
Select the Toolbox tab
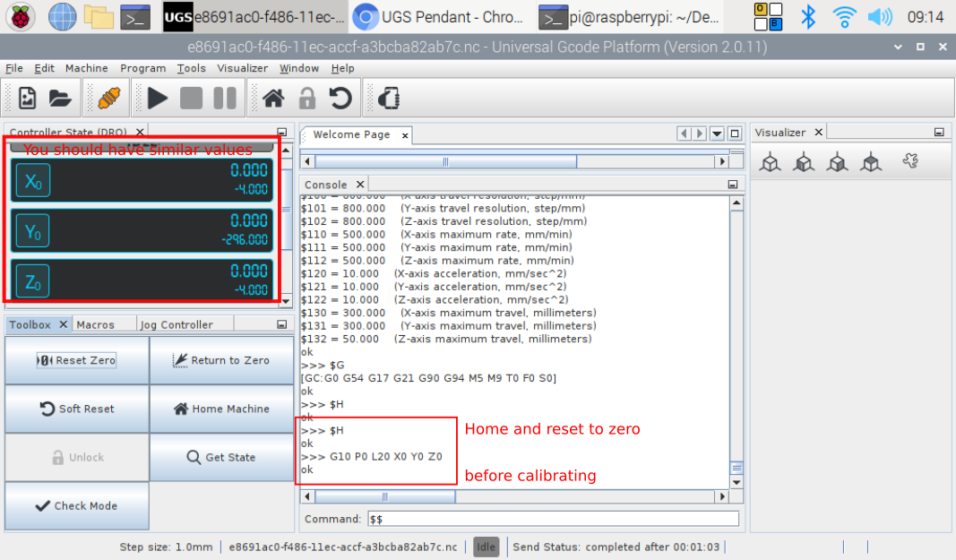[x=30, y=324]
